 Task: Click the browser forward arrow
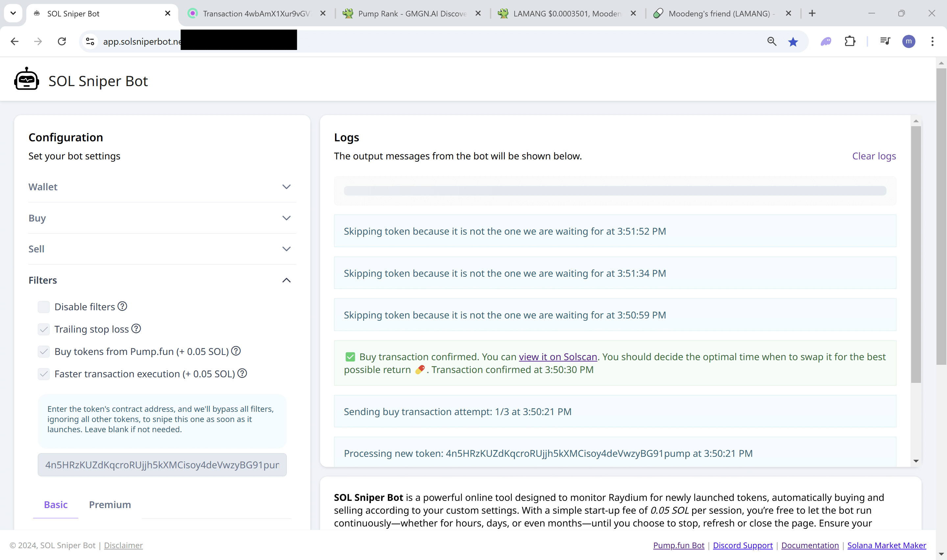tap(38, 41)
